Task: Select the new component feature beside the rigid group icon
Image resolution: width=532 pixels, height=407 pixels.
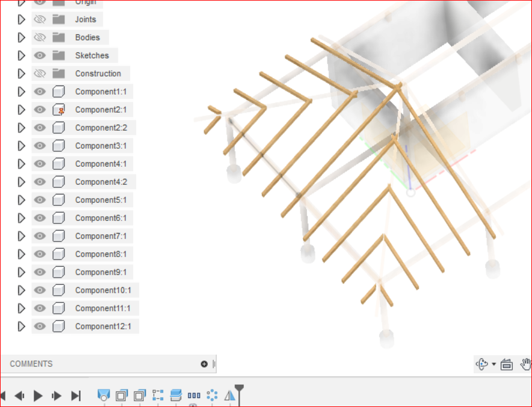Action: click(140, 396)
